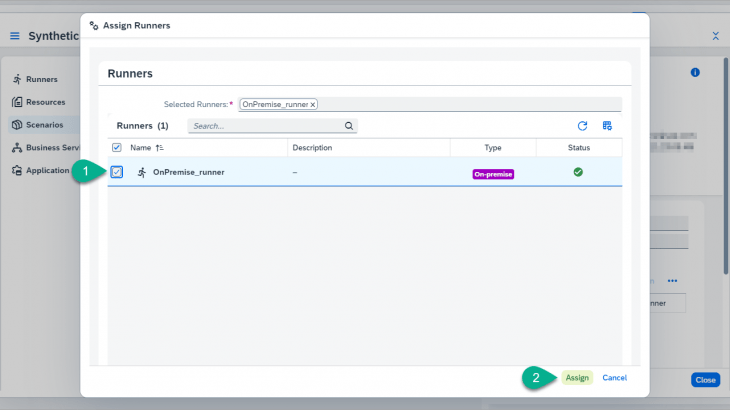Select Scenarios in the side navigation
Image resolution: width=730 pixels, height=410 pixels.
click(43, 125)
